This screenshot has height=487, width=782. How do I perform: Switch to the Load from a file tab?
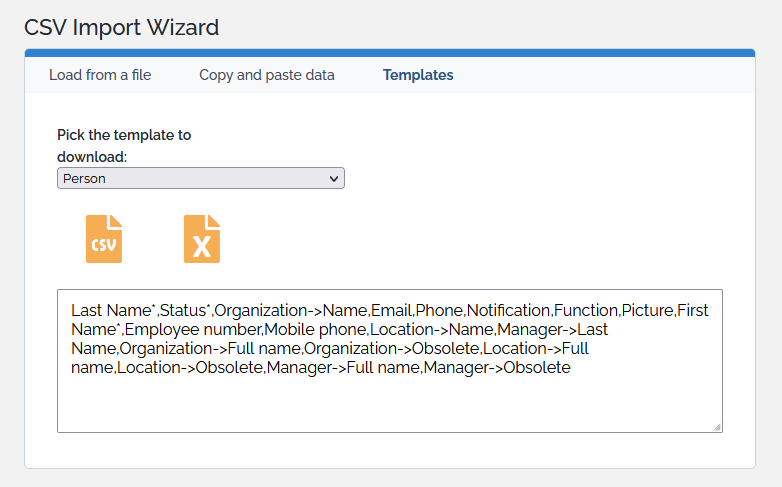coord(100,75)
